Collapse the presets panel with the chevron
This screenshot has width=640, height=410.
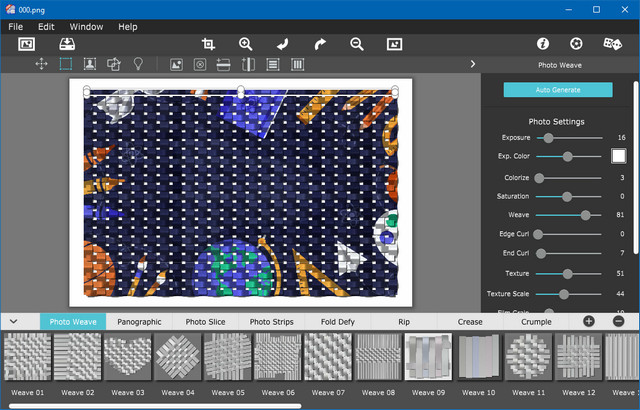[x=14, y=321]
